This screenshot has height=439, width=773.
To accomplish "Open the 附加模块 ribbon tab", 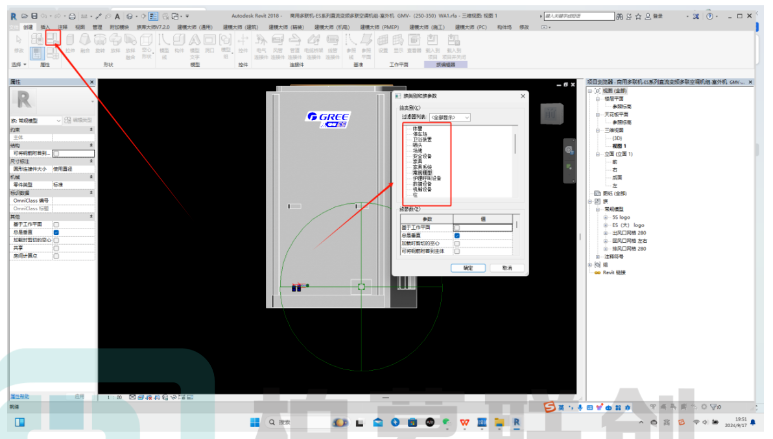I will pos(119,27).
